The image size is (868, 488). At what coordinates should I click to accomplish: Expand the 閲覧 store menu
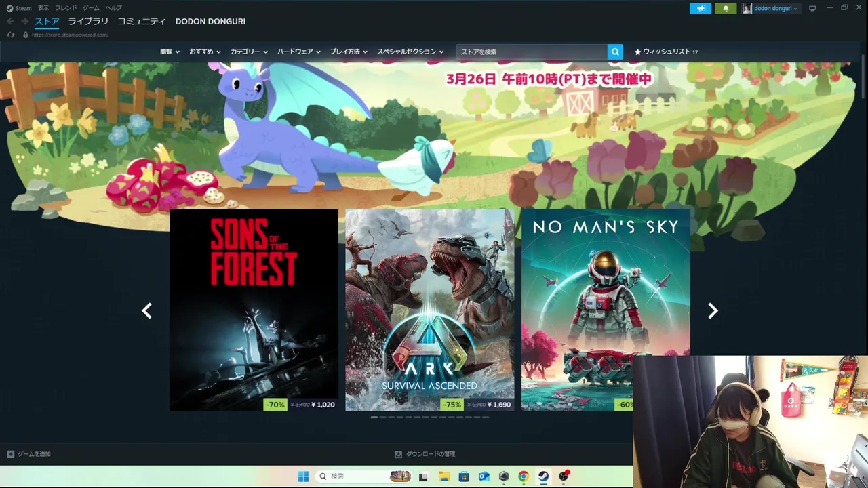point(170,52)
